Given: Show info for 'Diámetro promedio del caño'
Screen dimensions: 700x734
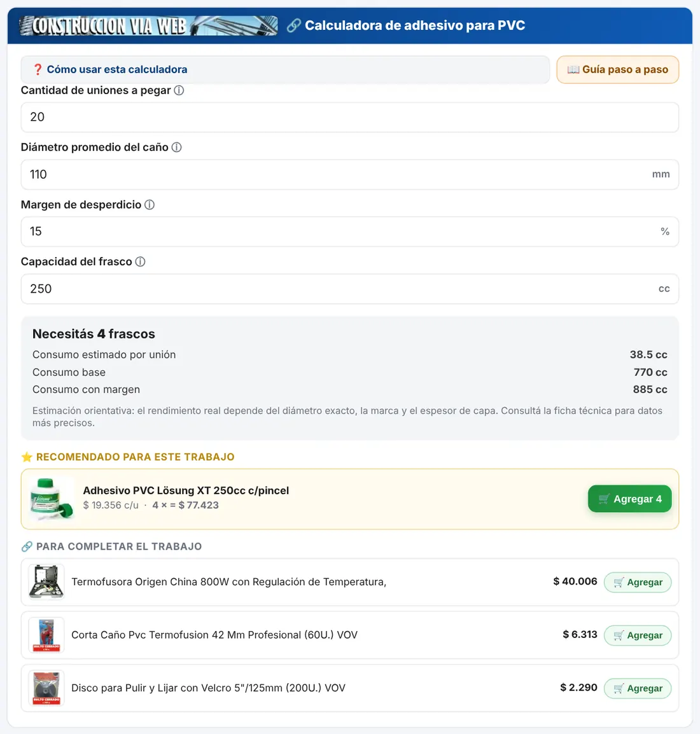Looking at the screenshot, I should pyautogui.click(x=176, y=147).
